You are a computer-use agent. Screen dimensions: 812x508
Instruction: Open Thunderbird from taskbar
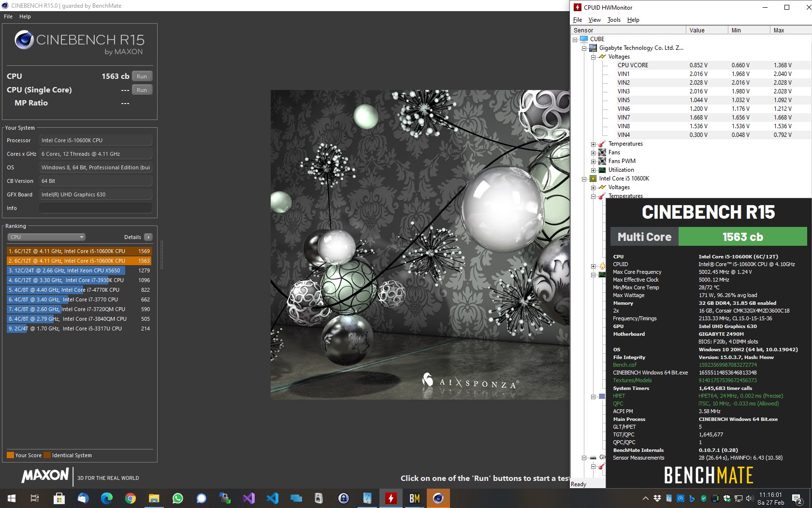(83, 498)
